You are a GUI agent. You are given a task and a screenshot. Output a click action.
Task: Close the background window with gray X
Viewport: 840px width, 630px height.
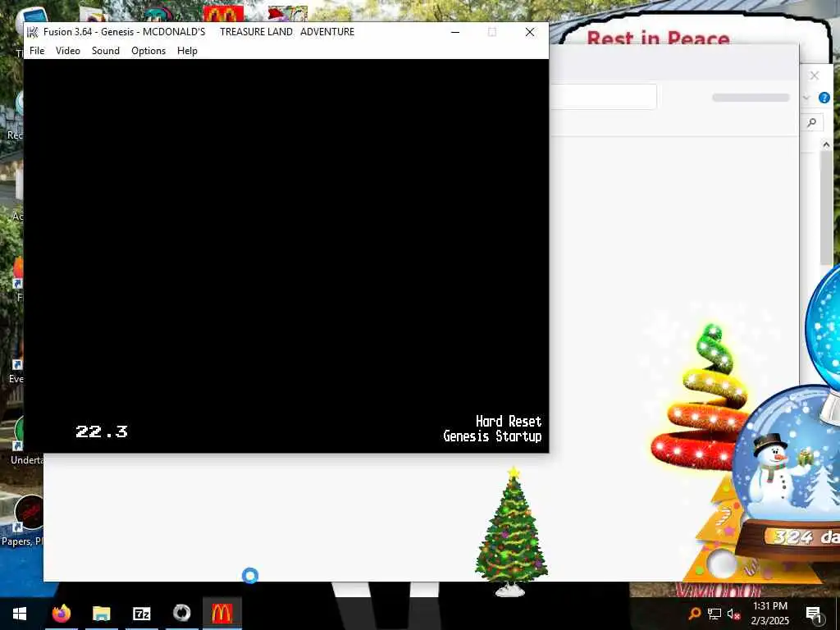tap(815, 75)
